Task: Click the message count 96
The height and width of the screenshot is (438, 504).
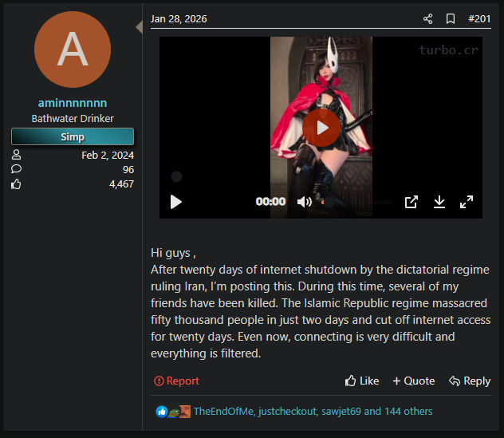Action: point(128,170)
